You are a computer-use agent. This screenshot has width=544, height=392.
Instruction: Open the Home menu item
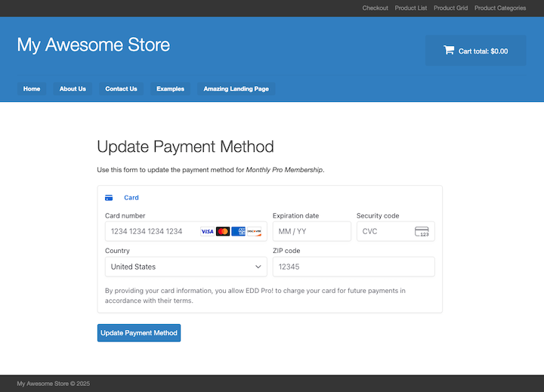pos(32,89)
